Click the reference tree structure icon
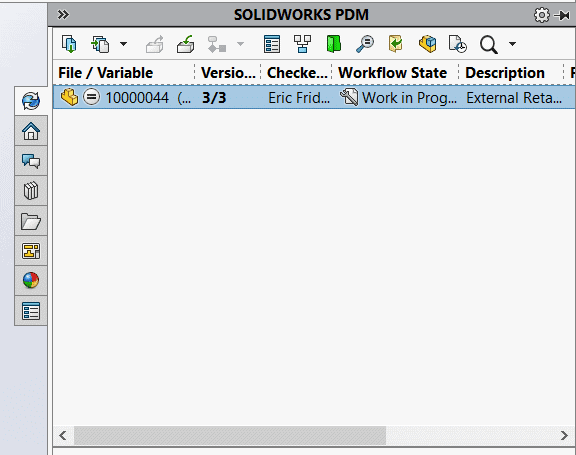 pos(302,44)
